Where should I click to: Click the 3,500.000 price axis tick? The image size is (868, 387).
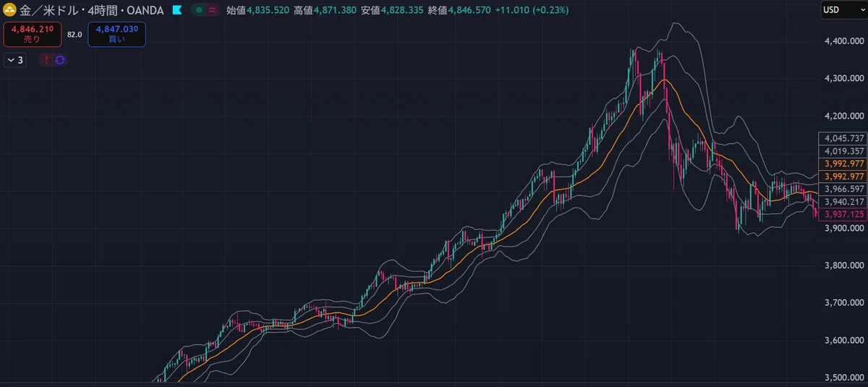coord(843,378)
